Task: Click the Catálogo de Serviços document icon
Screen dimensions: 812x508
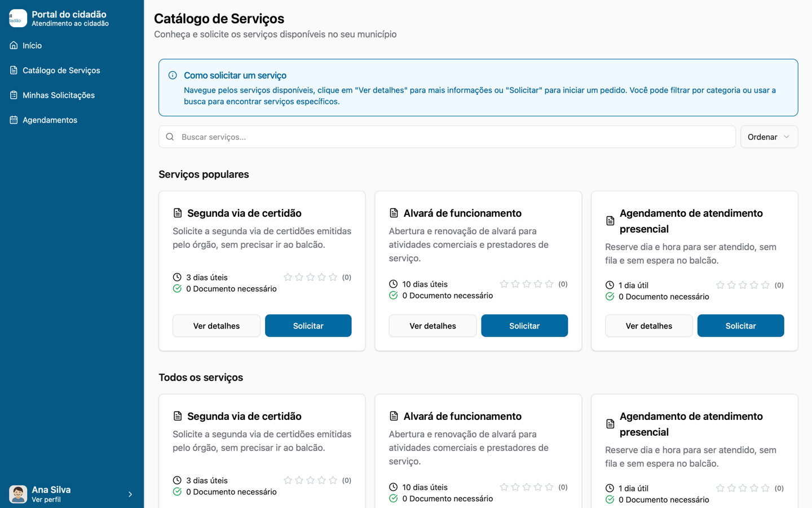Action: [x=14, y=70]
